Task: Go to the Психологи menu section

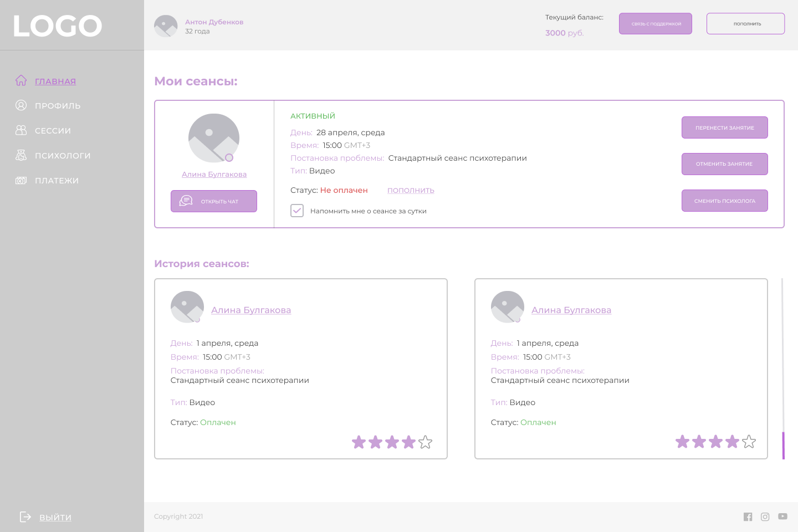Action: click(x=63, y=156)
